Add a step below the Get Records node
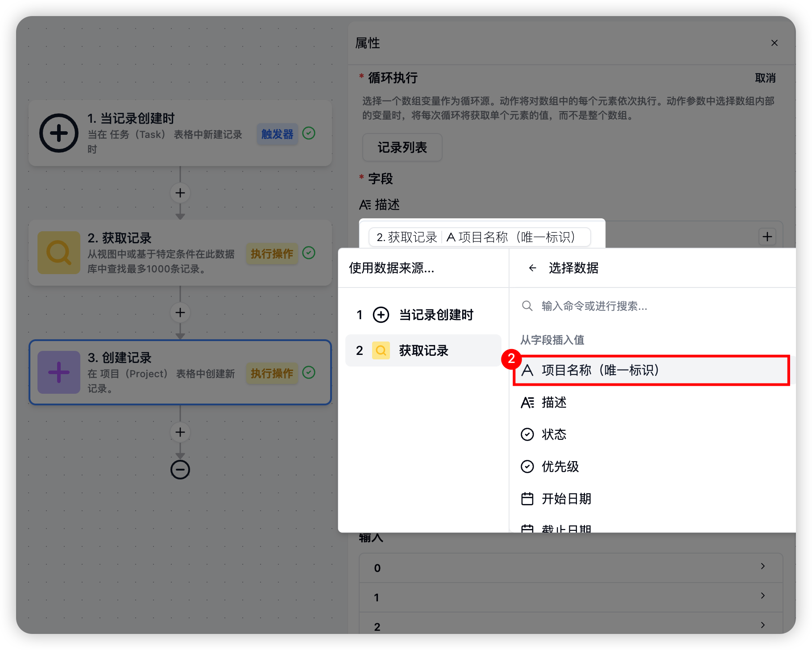The image size is (812, 650). 180,312
